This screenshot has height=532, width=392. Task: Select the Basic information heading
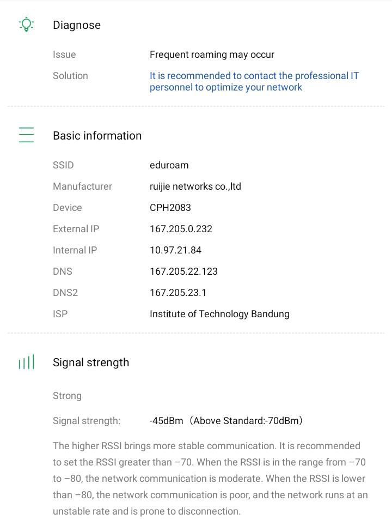[97, 136]
